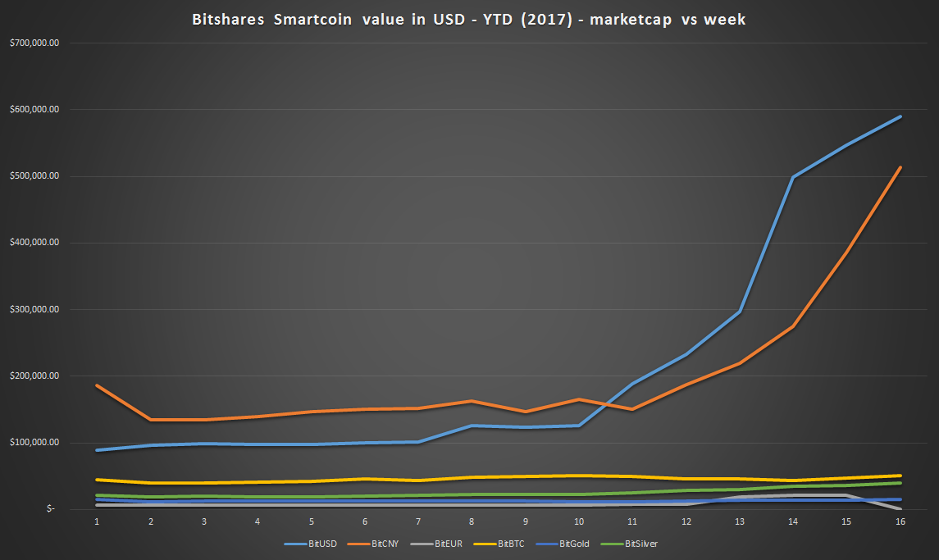The image size is (939, 560).
Task: Click the BitUSD legend entry
Action: coord(310,544)
